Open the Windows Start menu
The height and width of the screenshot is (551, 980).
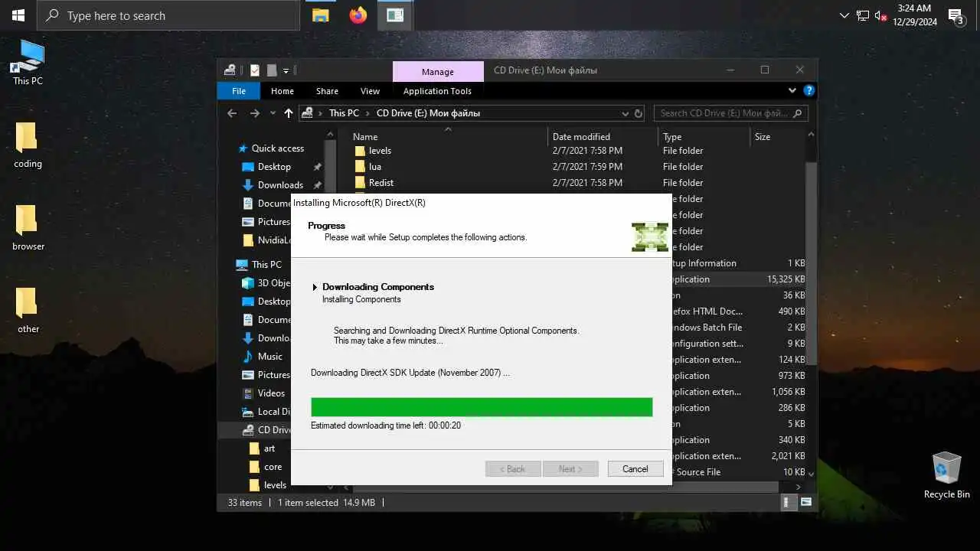point(18,15)
